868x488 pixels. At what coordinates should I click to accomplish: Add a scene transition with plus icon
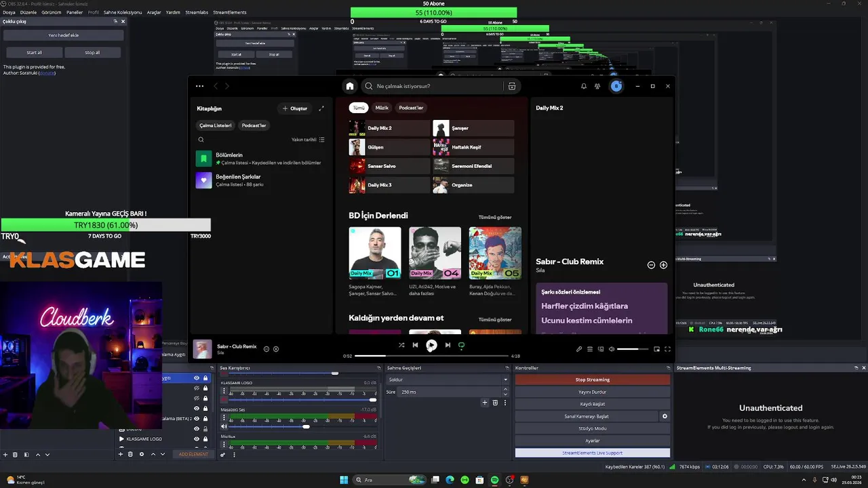pos(485,403)
